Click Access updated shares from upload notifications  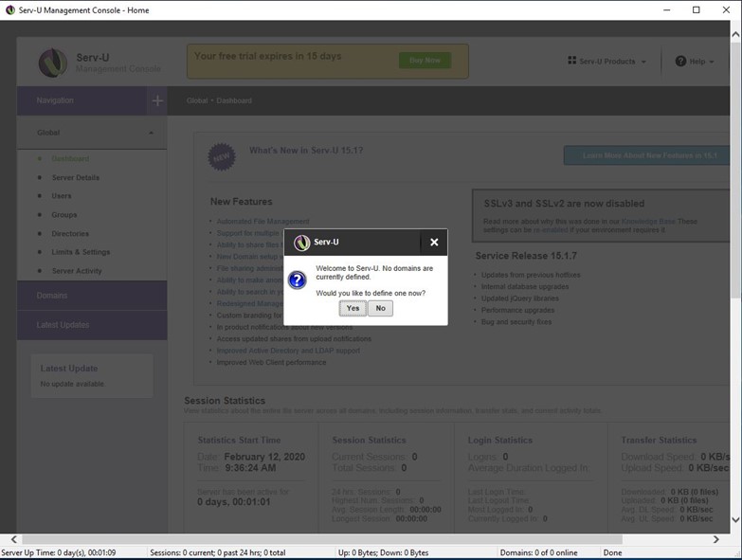pyautogui.click(x=294, y=338)
